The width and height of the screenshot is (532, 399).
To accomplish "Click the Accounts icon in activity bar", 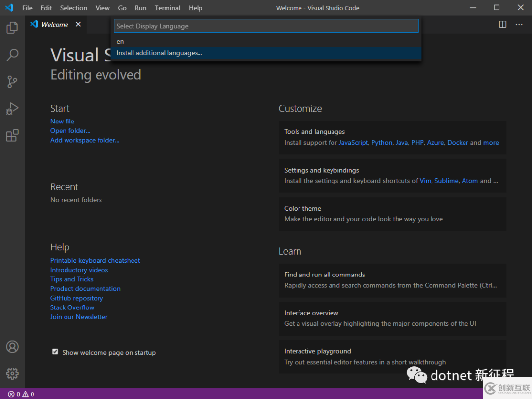I will point(12,347).
